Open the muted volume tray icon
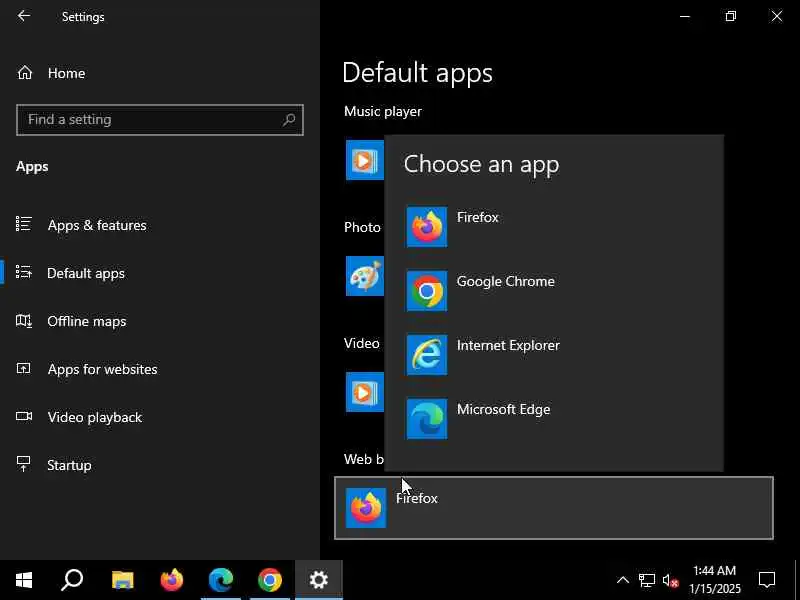This screenshot has height=600, width=800. 670,580
